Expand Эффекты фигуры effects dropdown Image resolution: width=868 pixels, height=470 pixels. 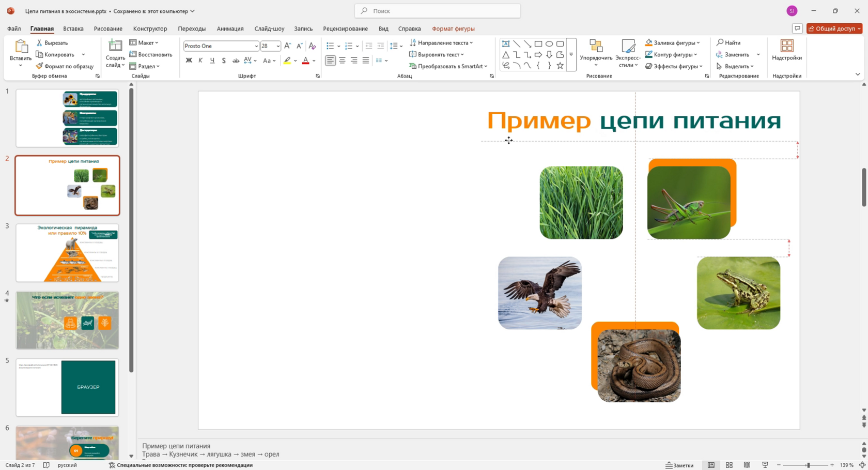point(674,66)
